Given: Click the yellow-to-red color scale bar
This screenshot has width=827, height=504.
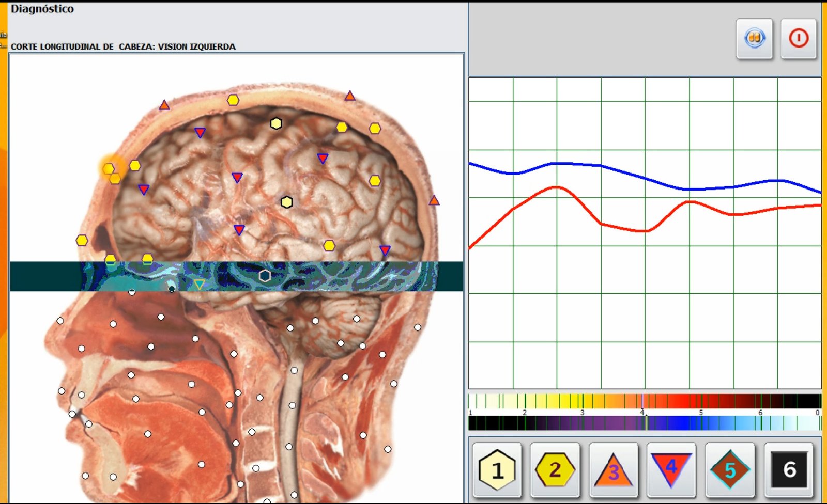Looking at the screenshot, I should click(x=645, y=401).
